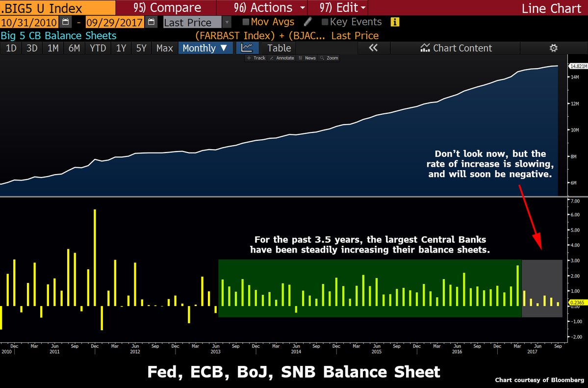Viewport: 588px width, 388px height.
Task: Collapse panel with double left chevron icon
Action: pyautogui.click(x=374, y=48)
